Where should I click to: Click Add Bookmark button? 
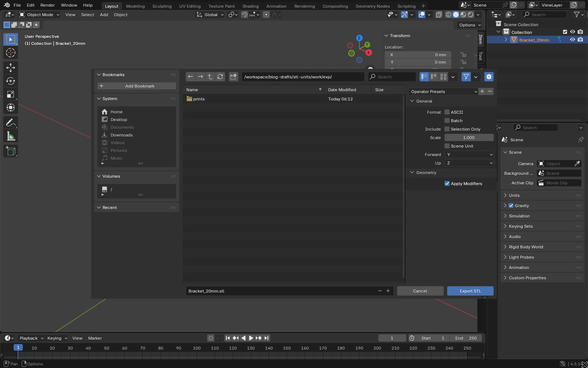137,86
